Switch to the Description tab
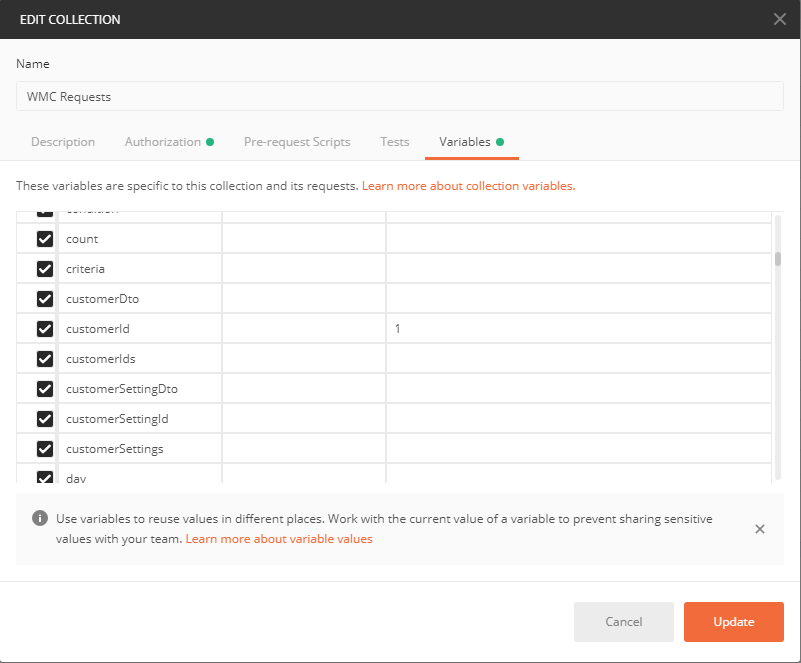Viewport: 801px width, 663px height. tap(63, 142)
